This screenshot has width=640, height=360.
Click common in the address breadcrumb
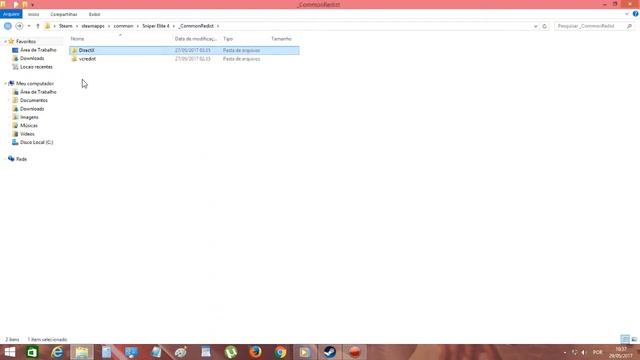coord(123,26)
